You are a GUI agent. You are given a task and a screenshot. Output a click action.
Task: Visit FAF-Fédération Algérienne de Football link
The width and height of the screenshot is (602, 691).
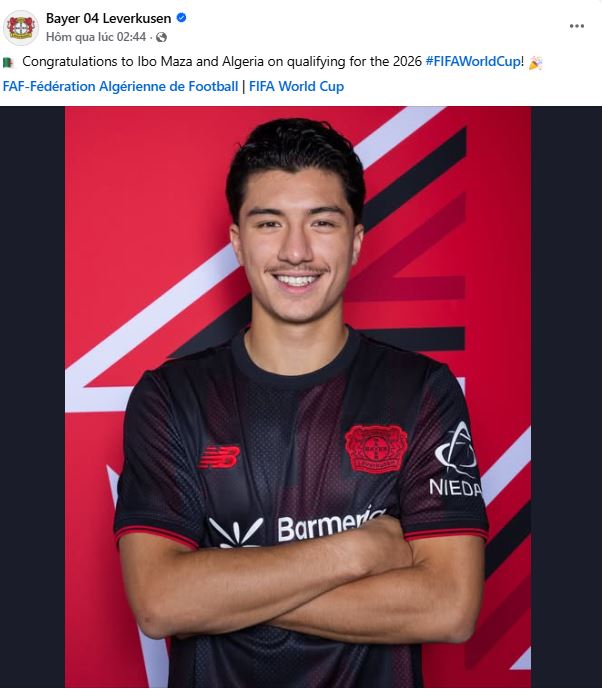pos(120,86)
